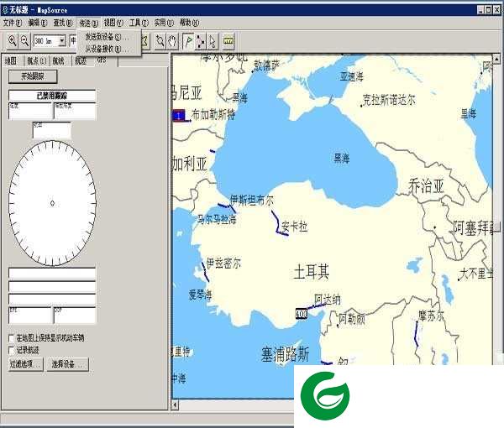Screen dimensions: 504x428
Task: Open the 实用 menu
Action: (164, 23)
